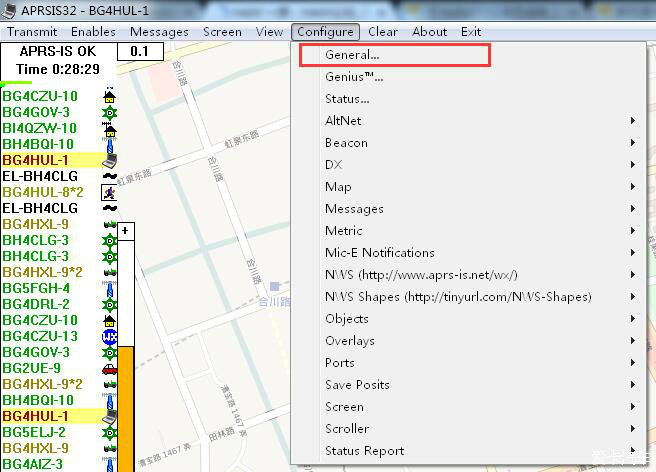Click the house icon beside BI4QZW-10
This screenshot has width=656, height=472.
click(x=110, y=128)
